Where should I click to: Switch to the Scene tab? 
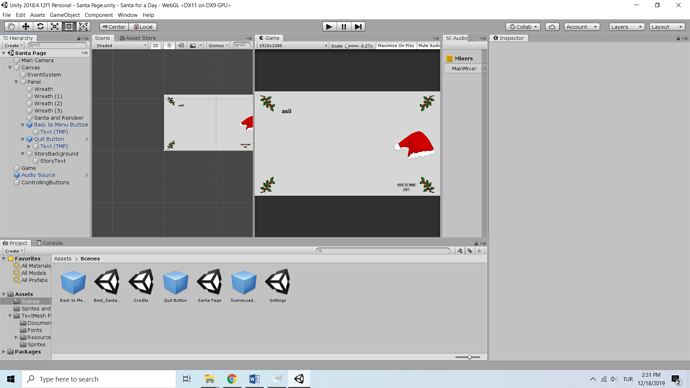pyautogui.click(x=103, y=38)
